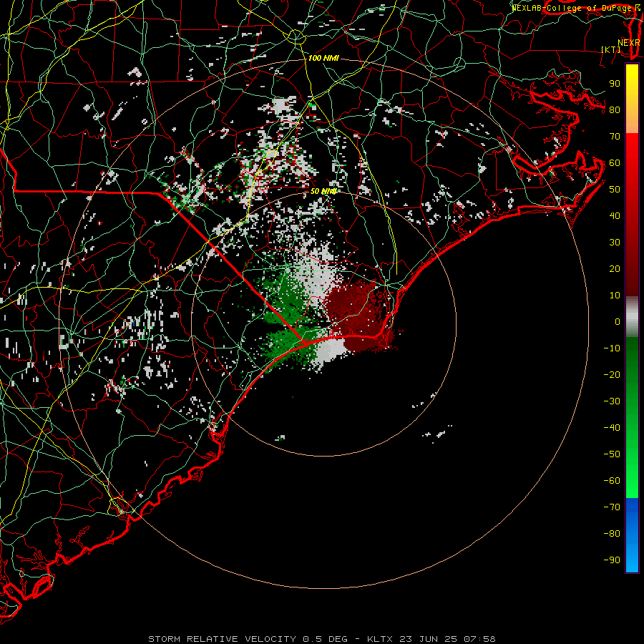Select the -70 value on velocity scale

click(612, 507)
